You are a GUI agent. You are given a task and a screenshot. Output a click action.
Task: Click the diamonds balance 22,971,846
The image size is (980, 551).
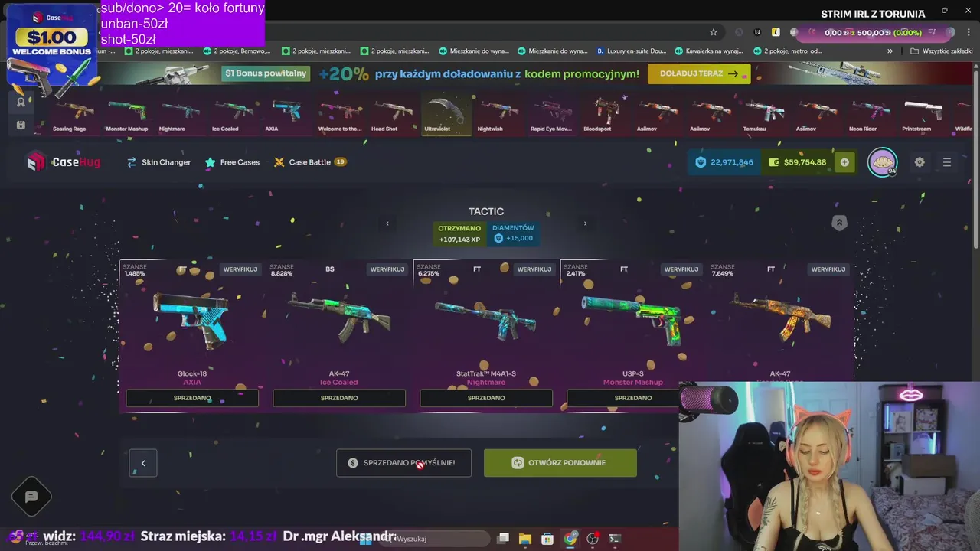[724, 162]
